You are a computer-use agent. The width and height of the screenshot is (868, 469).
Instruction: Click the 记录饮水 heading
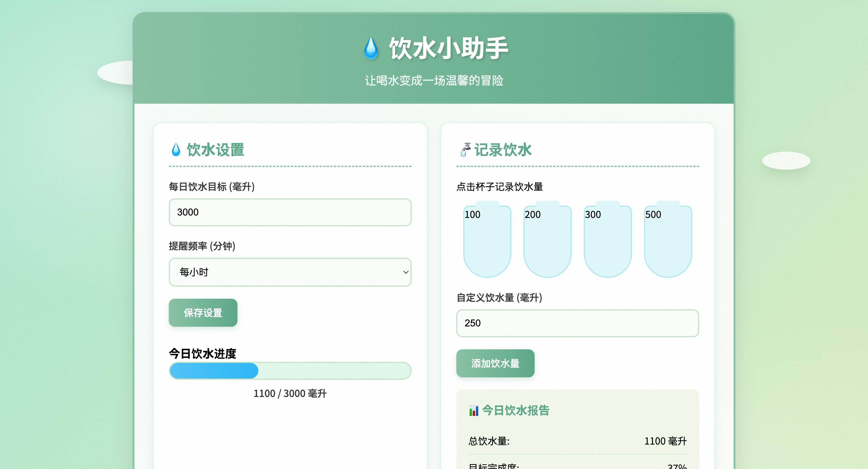pos(503,150)
